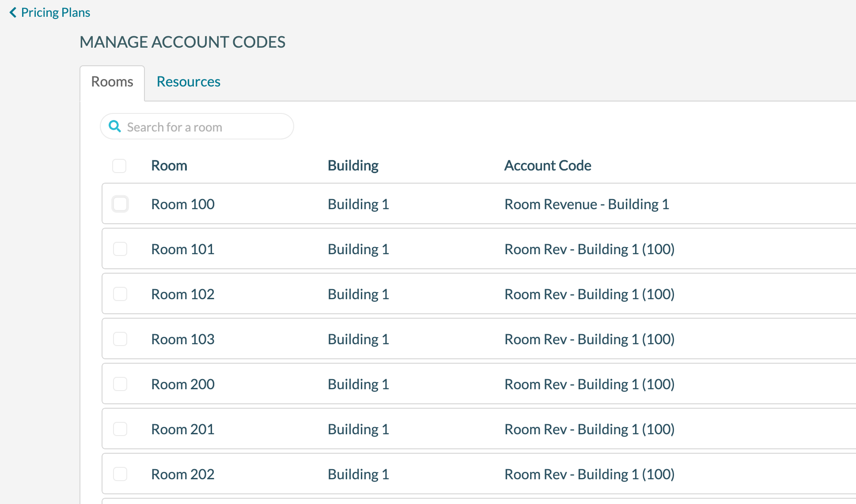Check the checkbox for Room 103
Image resolution: width=856 pixels, height=504 pixels.
(x=120, y=339)
